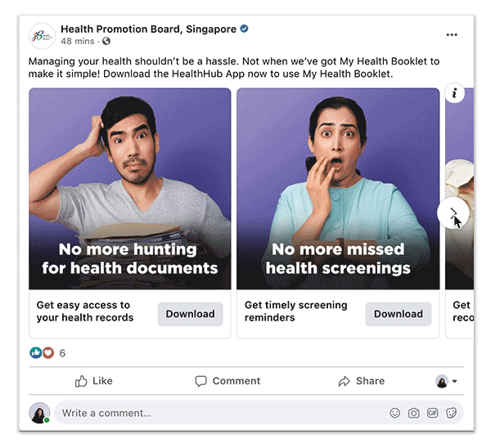Download under 'Get easy access to your health records'
The height and width of the screenshot is (448, 491).
pos(191,314)
